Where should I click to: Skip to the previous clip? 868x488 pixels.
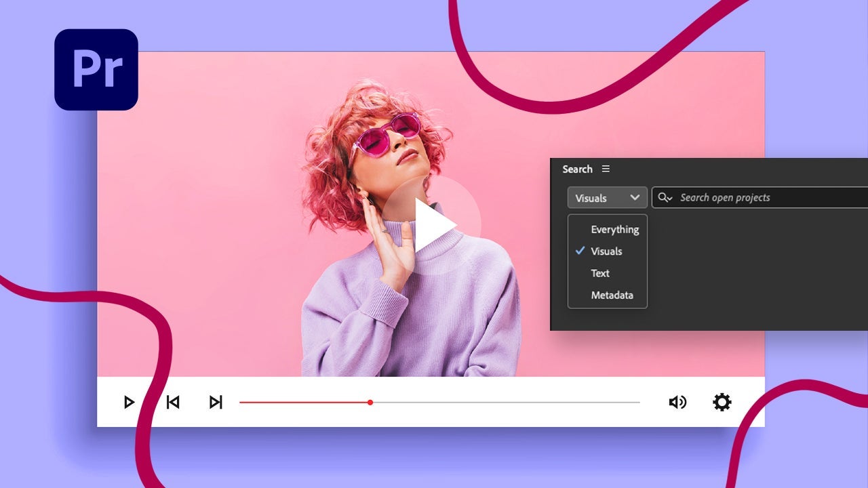[173, 402]
